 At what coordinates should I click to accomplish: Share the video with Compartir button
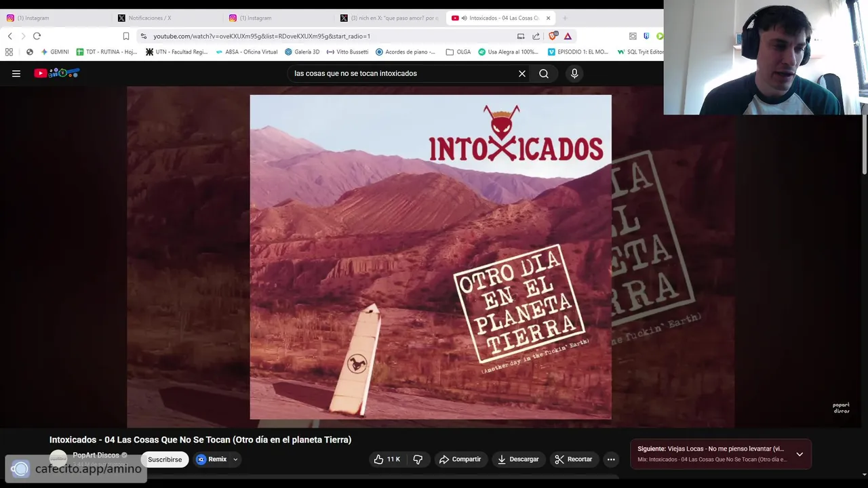click(460, 459)
